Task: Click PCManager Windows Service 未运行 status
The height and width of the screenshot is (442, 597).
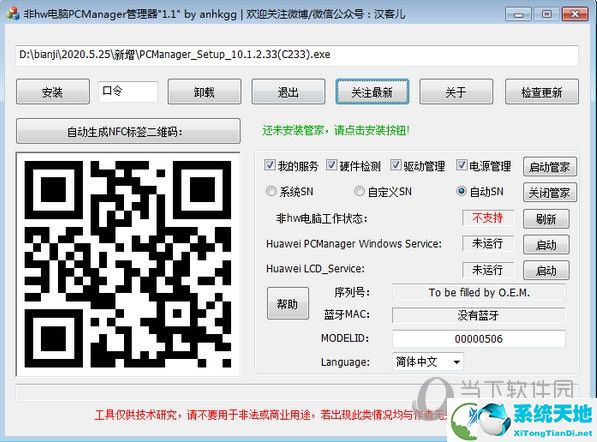Action: pos(488,244)
